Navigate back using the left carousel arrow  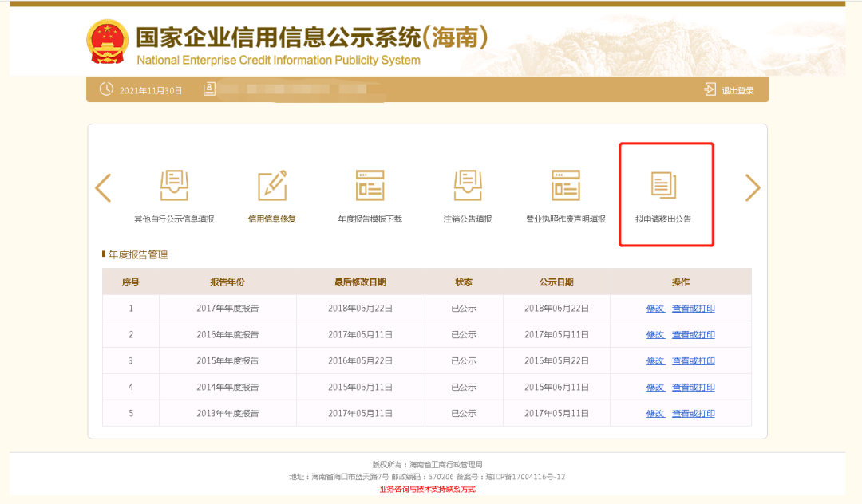coord(104,187)
